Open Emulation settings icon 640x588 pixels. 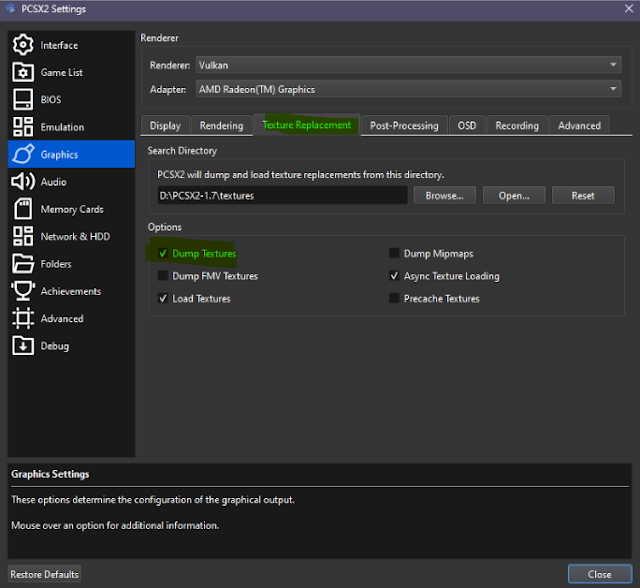(23, 127)
